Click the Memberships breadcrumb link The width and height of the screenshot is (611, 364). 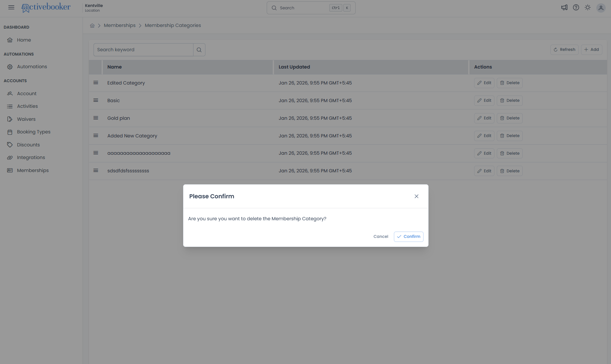[120, 25]
